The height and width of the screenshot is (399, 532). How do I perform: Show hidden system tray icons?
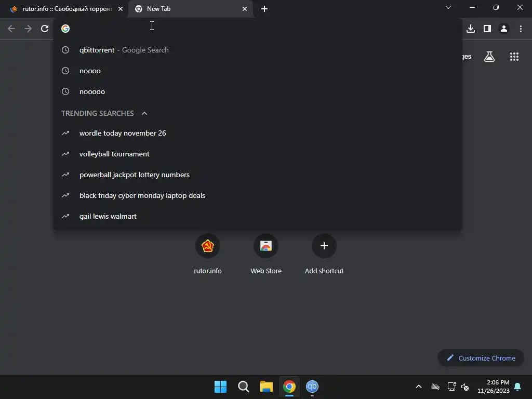[x=419, y=387]
